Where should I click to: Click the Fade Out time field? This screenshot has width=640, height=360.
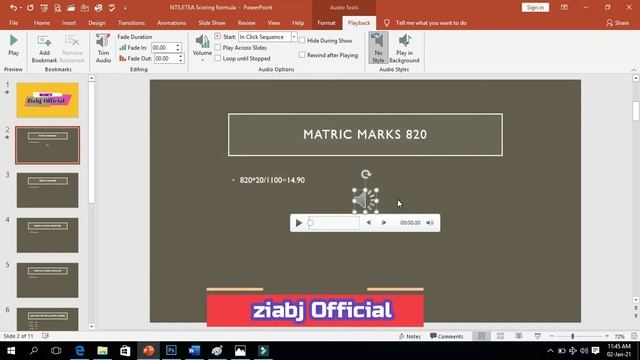pos(166,58)
